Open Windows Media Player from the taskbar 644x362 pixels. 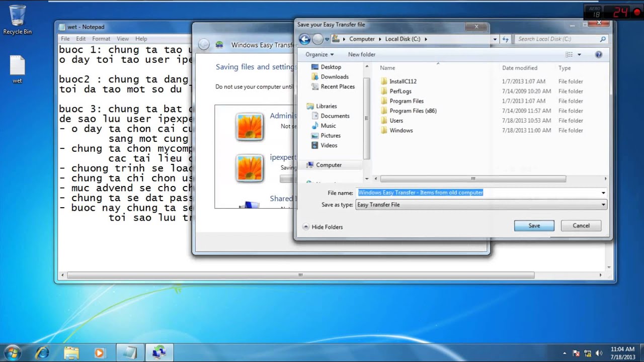tap(100, 352)
